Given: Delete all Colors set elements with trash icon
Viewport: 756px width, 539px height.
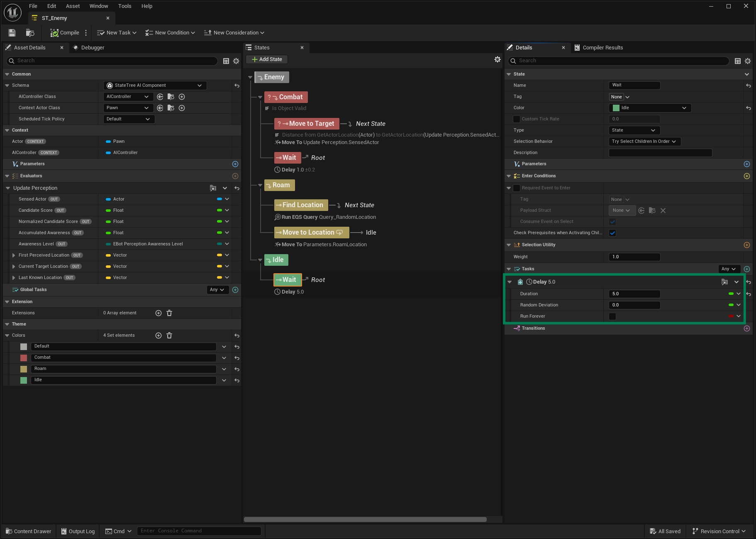Looking at the screenshot, I should coord(169,336).
